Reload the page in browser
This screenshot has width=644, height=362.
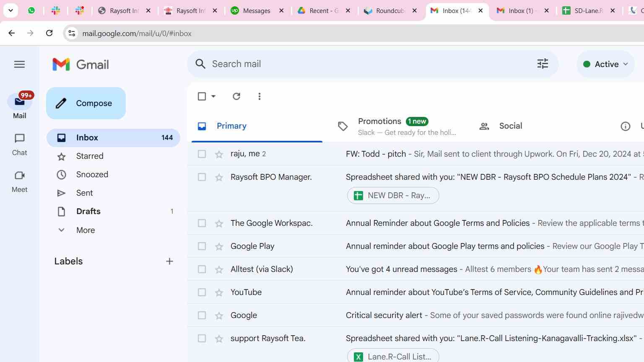49,33
